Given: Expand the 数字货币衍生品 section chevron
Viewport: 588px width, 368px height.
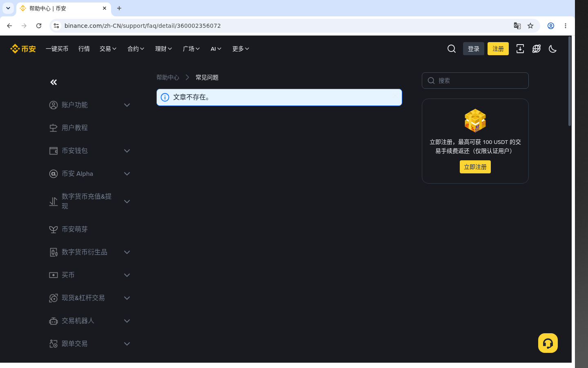Looking at the screenshot, I should 127,252.
